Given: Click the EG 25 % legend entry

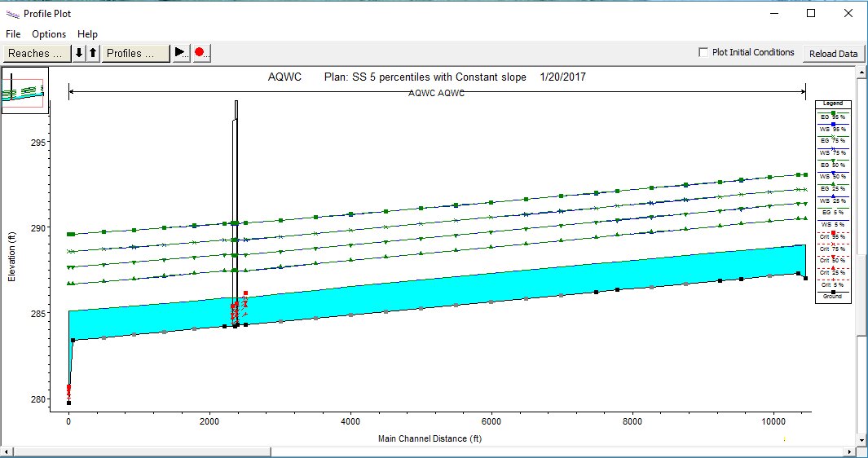Looking at the screenshot, I should (x=833, y=187).
